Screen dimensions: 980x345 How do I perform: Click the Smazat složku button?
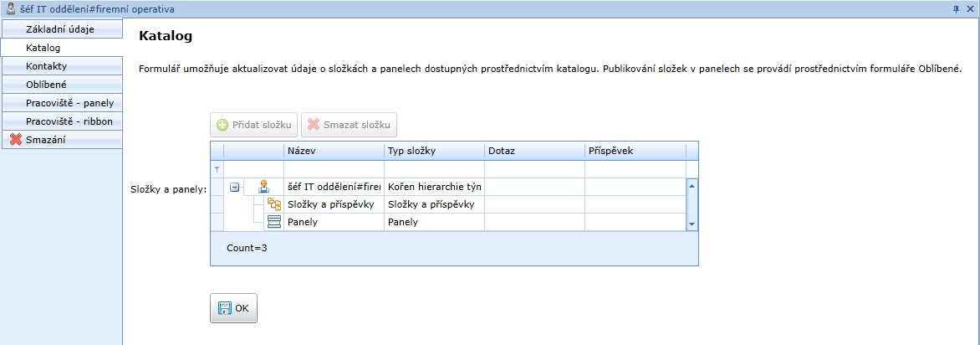point(349,125)
